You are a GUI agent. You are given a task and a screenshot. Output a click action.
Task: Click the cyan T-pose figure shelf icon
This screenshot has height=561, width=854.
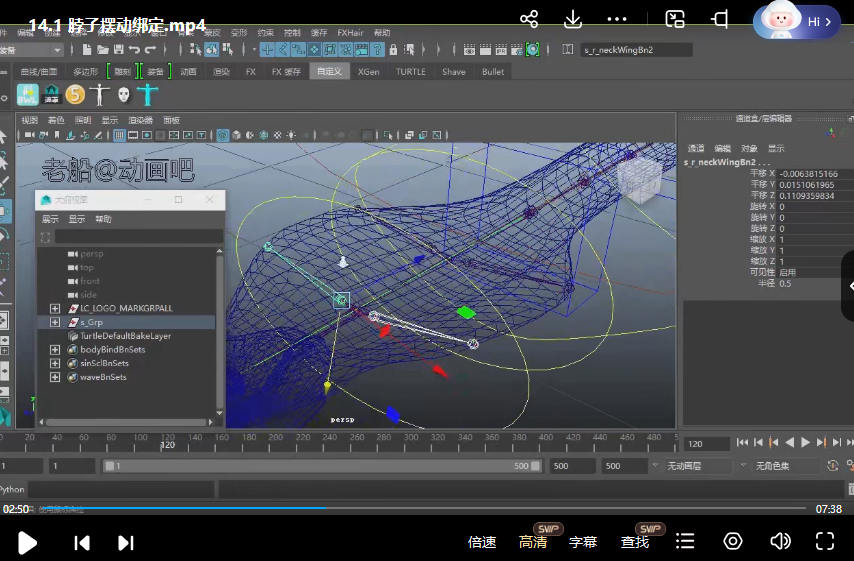click(148, 94)
